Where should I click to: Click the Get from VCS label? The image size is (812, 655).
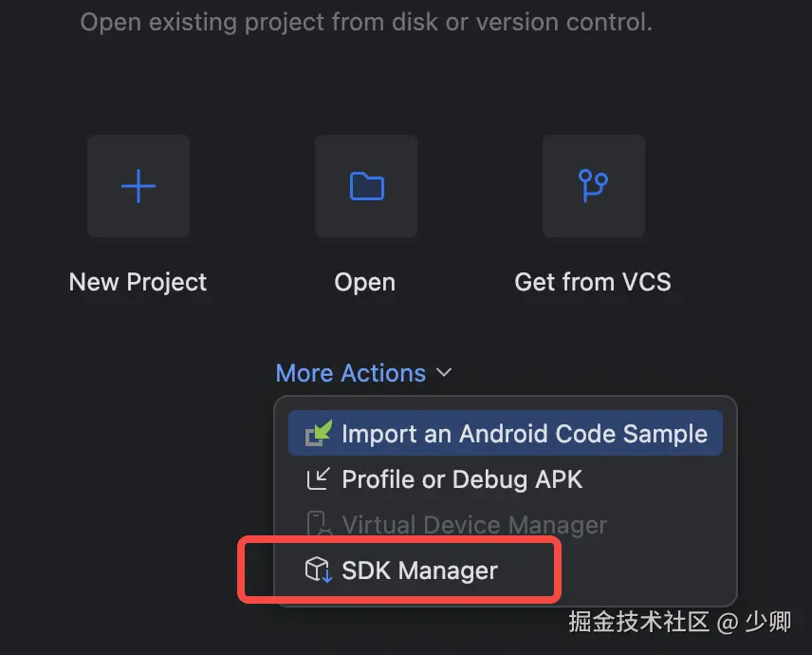[593, 282]
